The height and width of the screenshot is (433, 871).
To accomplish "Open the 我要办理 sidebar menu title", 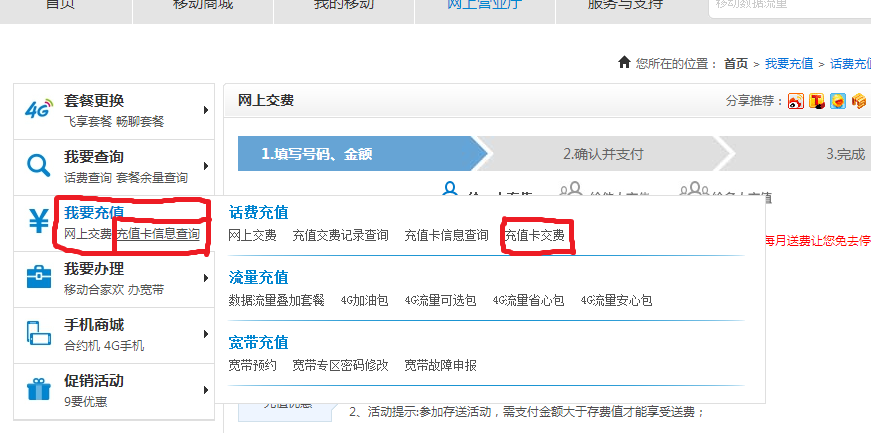I will pos(94,269).
